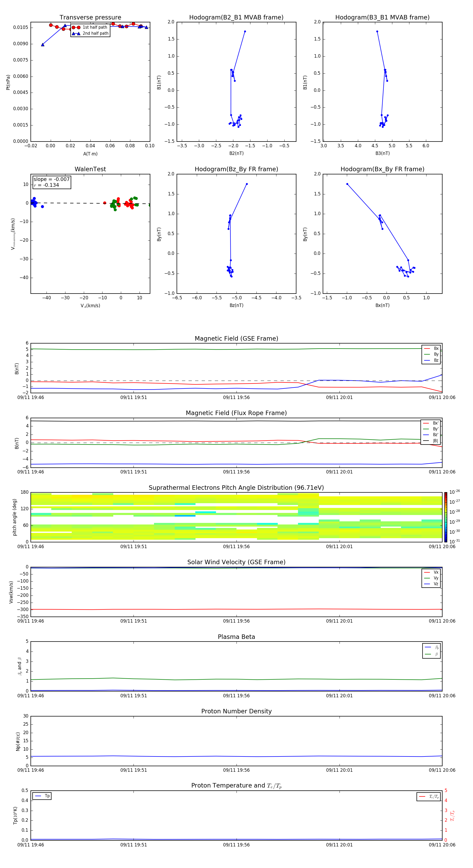
Task: Click the 'Hodogram(B2_B1 MVAB frame)' title
Action: point(236,18)
